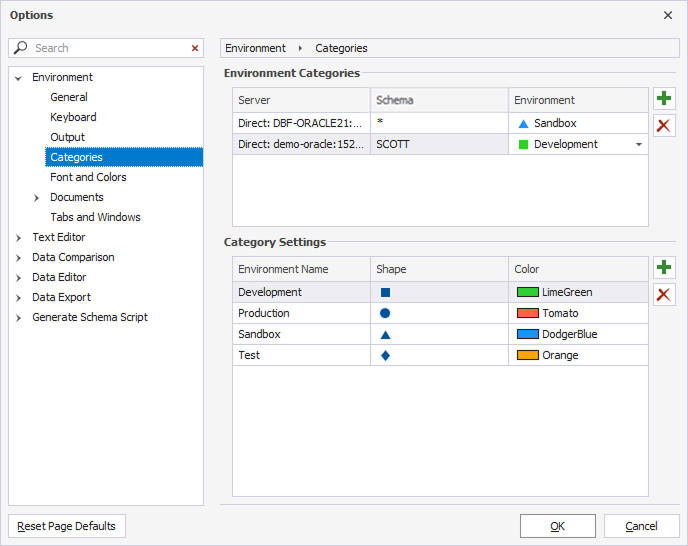Open the Keyboard options page
The width and height of the screenshot is (688, 546).
(73, 117)
